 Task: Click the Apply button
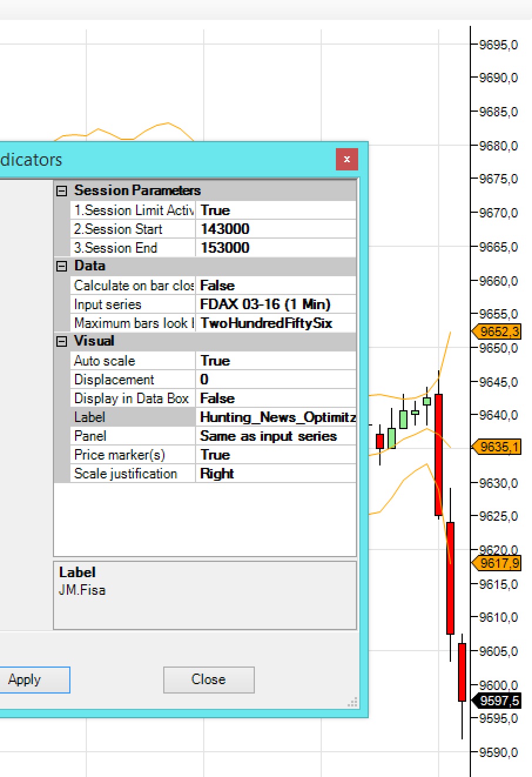(26, 679)
